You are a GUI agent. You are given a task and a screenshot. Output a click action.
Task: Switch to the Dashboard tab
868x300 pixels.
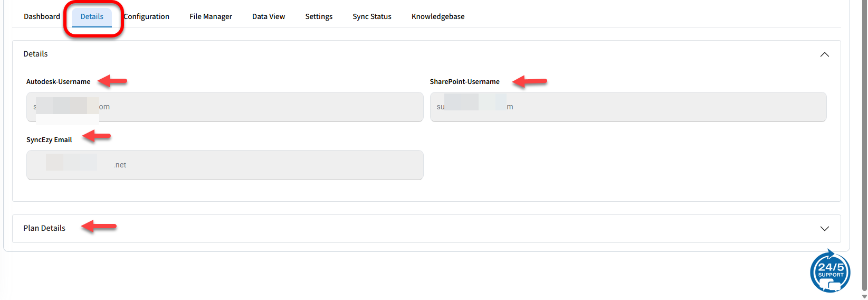[x=42, y=16]
